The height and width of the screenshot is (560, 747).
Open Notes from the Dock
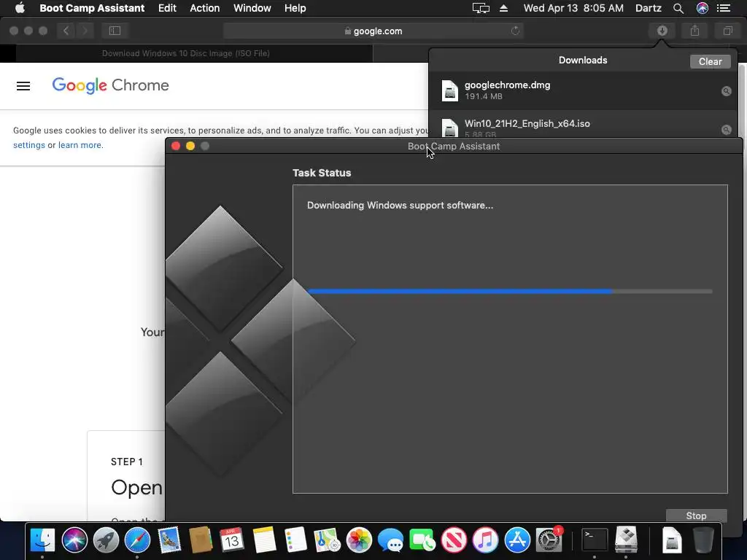(264, 540)
